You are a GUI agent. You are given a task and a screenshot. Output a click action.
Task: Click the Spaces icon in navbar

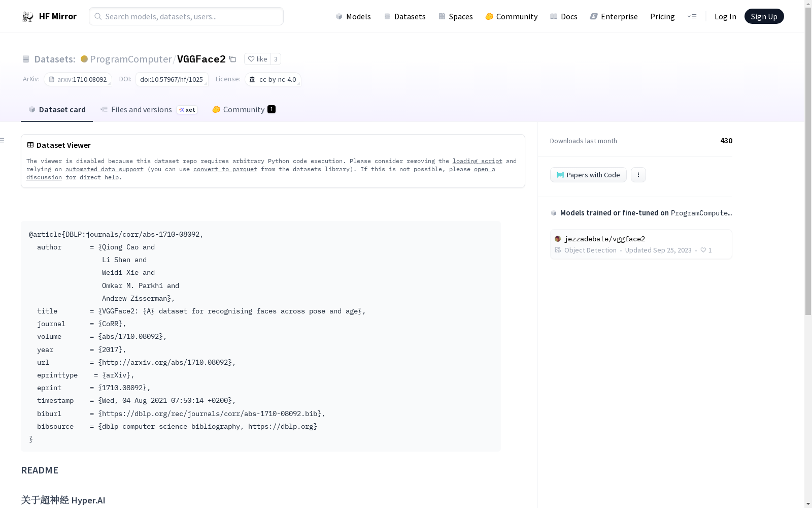[442, 16]
